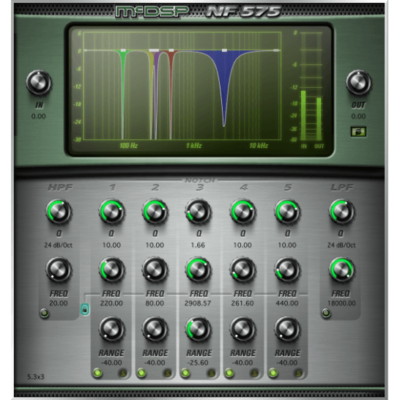Click the OUT gain knob
400x400 pixels.
pyautogui.click(x=359, y=83)
